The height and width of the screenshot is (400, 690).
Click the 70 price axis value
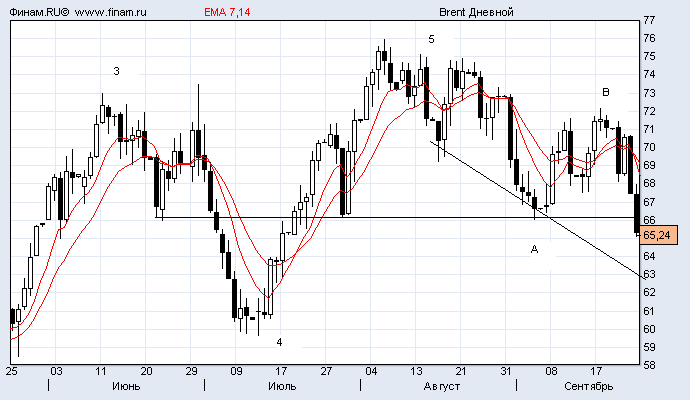click(649, 147)
